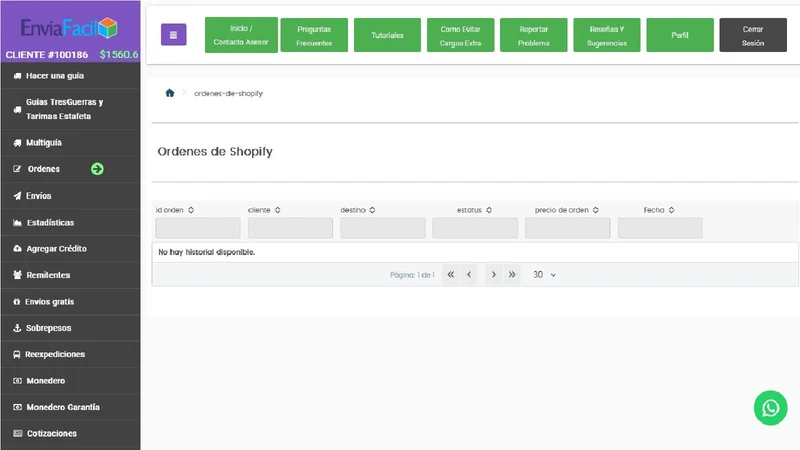Open the rows-per-page dropdown showing 30
This screenshot has width=800, height=450.
pos(544,274)
